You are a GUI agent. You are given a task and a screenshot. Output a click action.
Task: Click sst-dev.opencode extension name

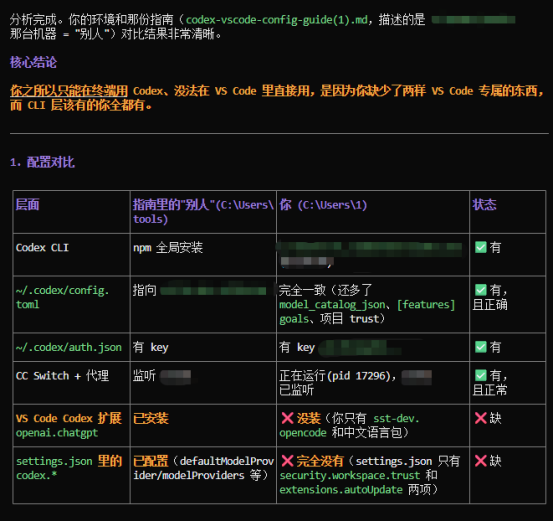[349, 425]
